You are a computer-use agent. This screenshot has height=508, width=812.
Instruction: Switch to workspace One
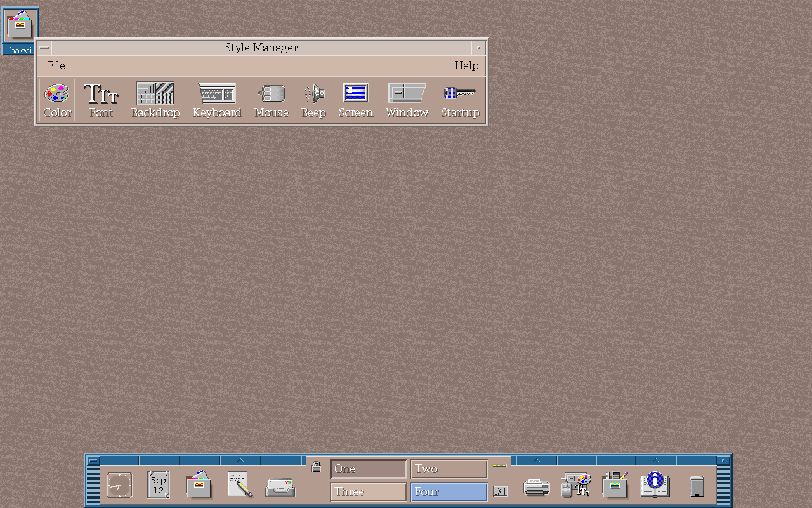click(x=369, y=469)
